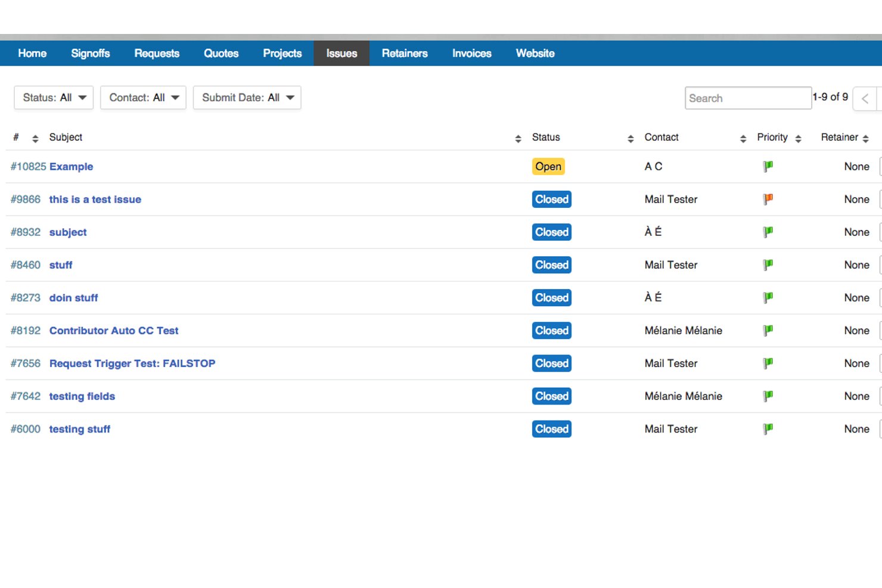Click 'Mélanie Mélanie' in the #8192 row
The width and height of the screenshot is (882, 588).
point(684,330)
